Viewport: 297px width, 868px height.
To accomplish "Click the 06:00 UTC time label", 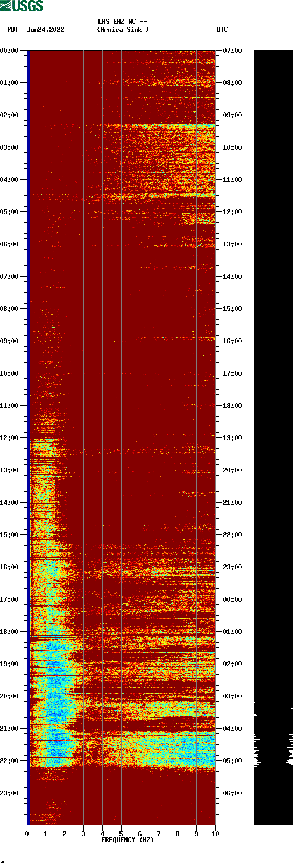I will click(x=232, y=793).
